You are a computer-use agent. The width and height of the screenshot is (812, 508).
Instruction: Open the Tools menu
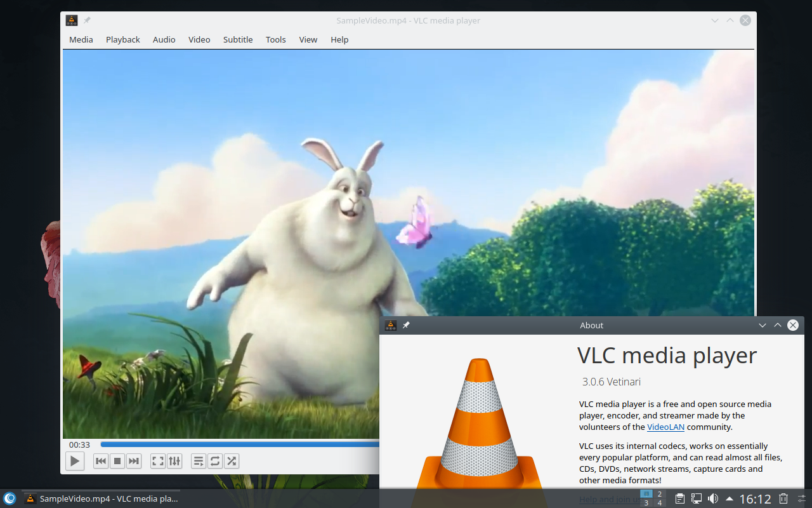(276, 39)
